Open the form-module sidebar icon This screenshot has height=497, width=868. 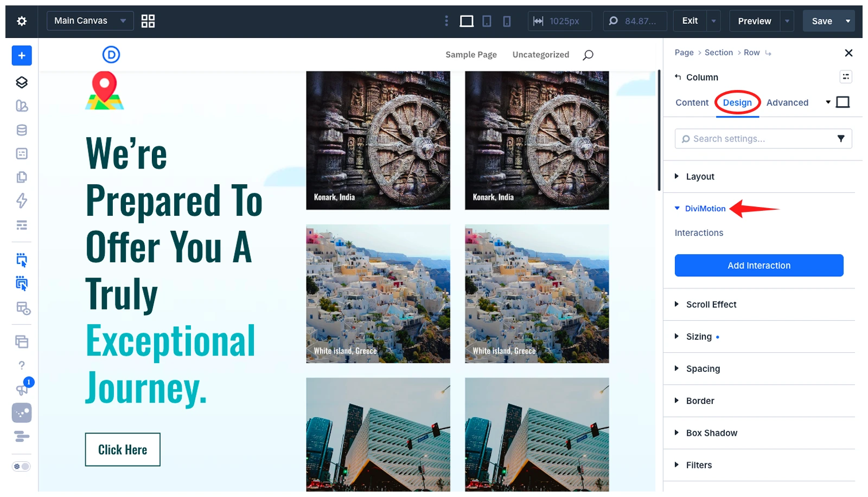(x=22, y=154)
